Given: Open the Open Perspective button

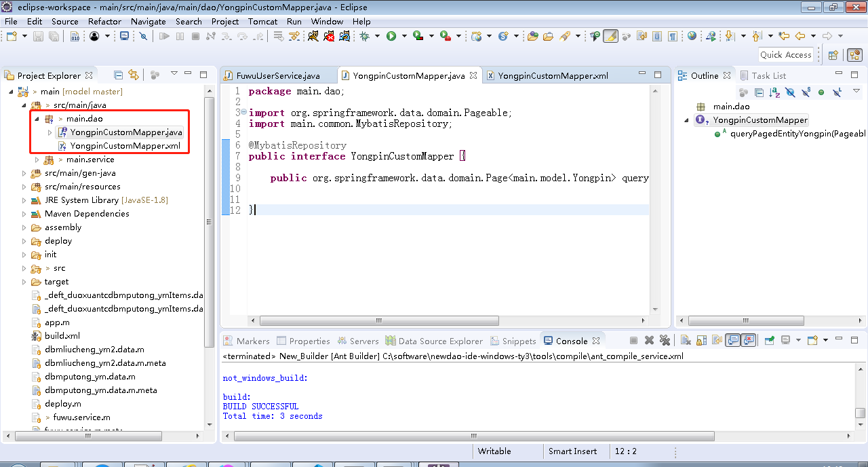Looking at the screenshot, I should click(x=833, y=55).
